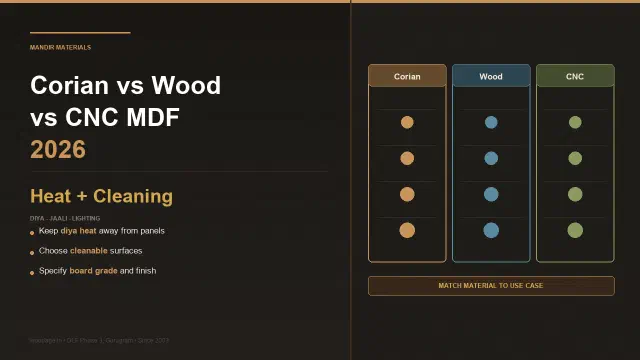The height and width of the screenshot is (360, 640).
Task: Select the first orange dot under Corian
Action: (407, 122)
